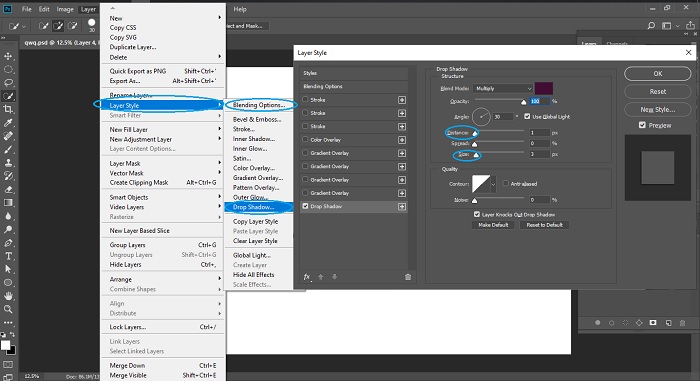Click add button next to Drop Shadow

pos(402,206)
